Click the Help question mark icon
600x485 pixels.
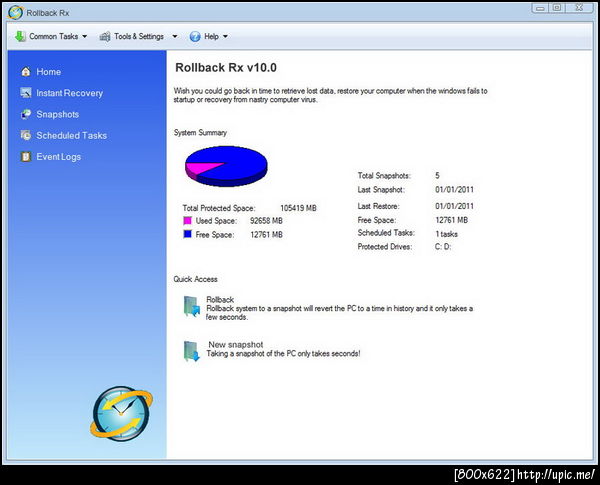pos(195,36)
